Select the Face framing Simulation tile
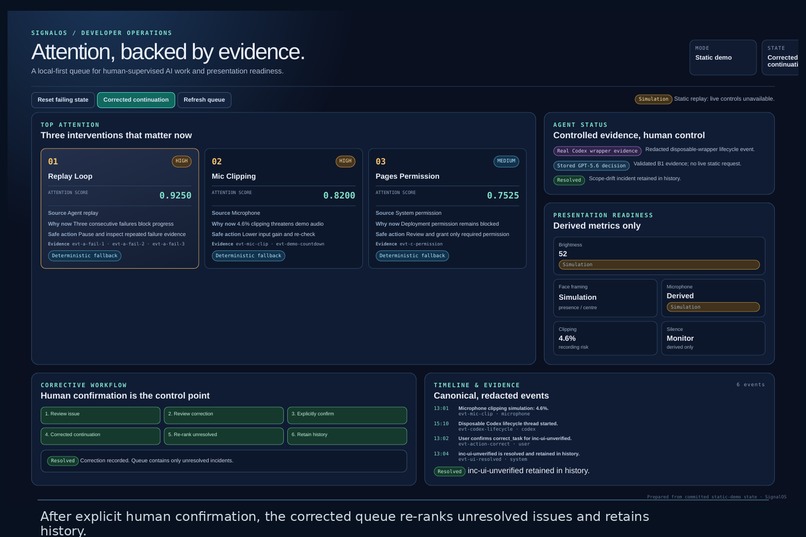The image size is (806, 537). [x=605, y=298]
